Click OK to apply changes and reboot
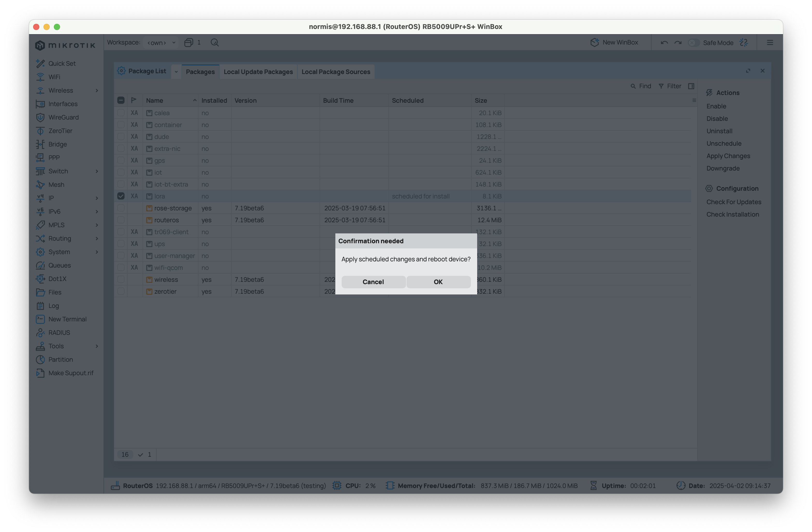The image size is (812, 532). [438, 282]
